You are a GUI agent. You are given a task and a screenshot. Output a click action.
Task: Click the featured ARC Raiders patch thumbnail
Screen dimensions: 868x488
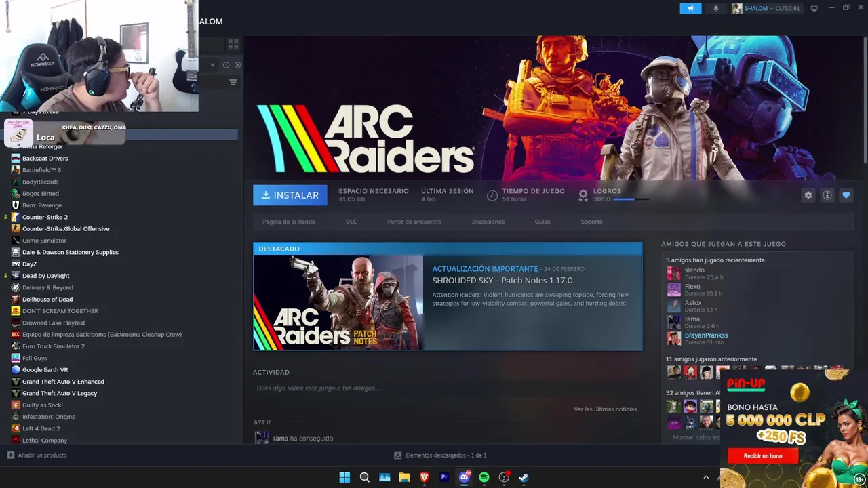coord(338,303)
